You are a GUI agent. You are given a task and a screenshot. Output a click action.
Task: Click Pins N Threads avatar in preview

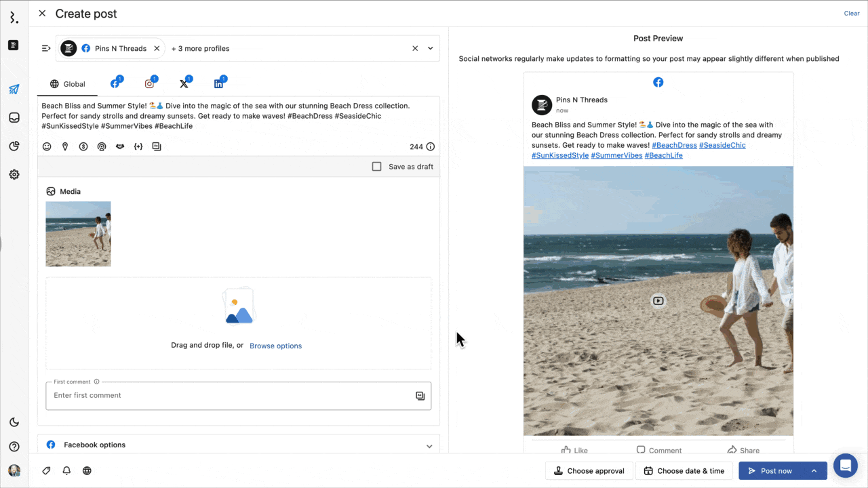click(x=542, y=104)
